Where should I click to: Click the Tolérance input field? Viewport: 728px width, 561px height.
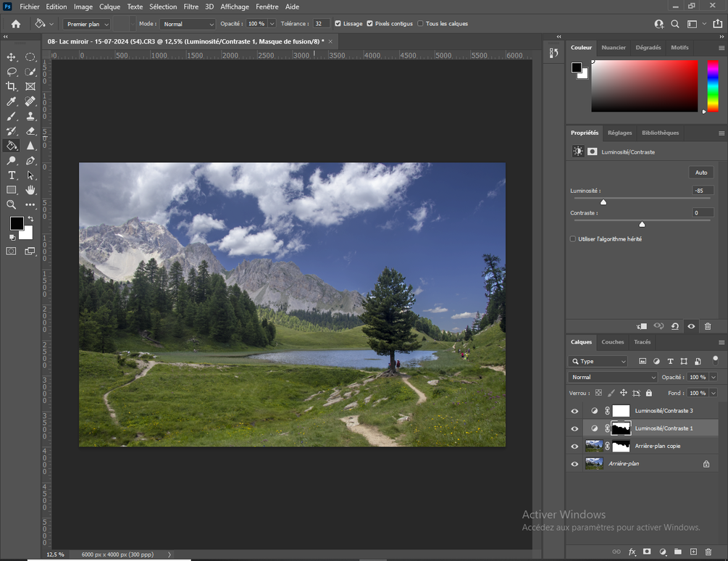tap(322, 24)
